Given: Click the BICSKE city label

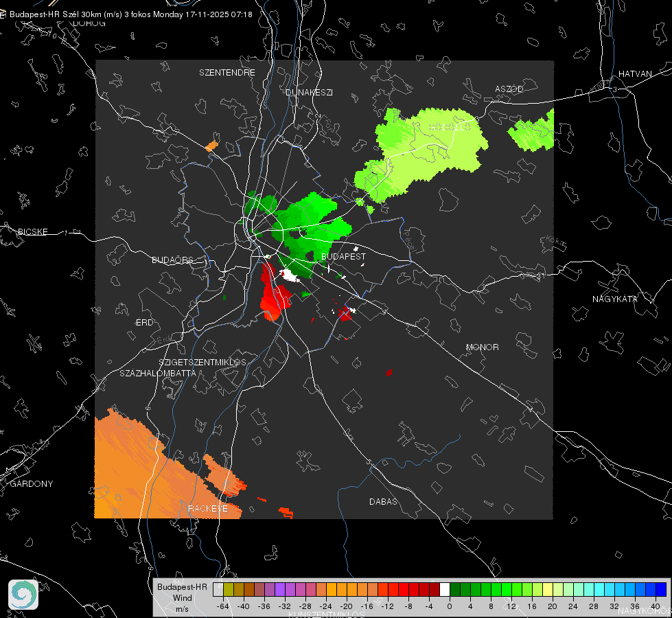Looking at the screenshot, I should 32,232.
